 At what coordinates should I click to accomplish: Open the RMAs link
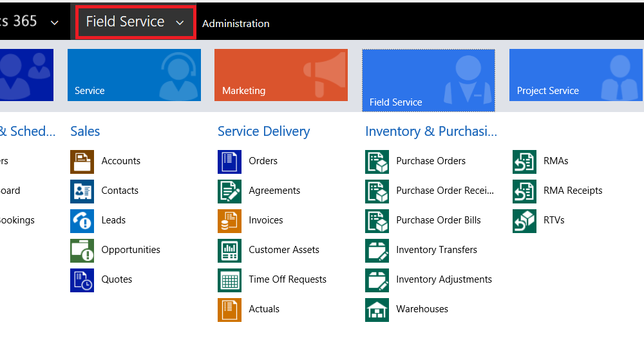[x=556, y=161]
